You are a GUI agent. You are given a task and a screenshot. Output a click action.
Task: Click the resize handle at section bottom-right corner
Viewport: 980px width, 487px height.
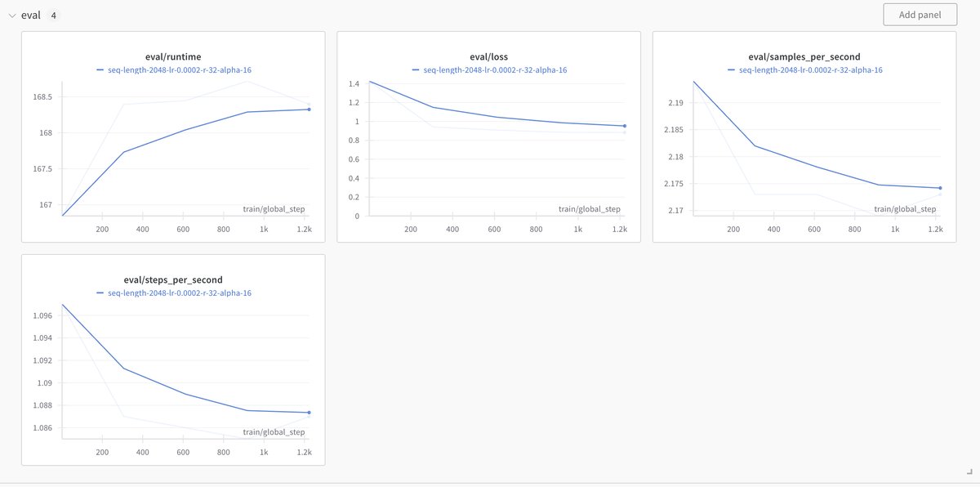(x=969, y=472)
